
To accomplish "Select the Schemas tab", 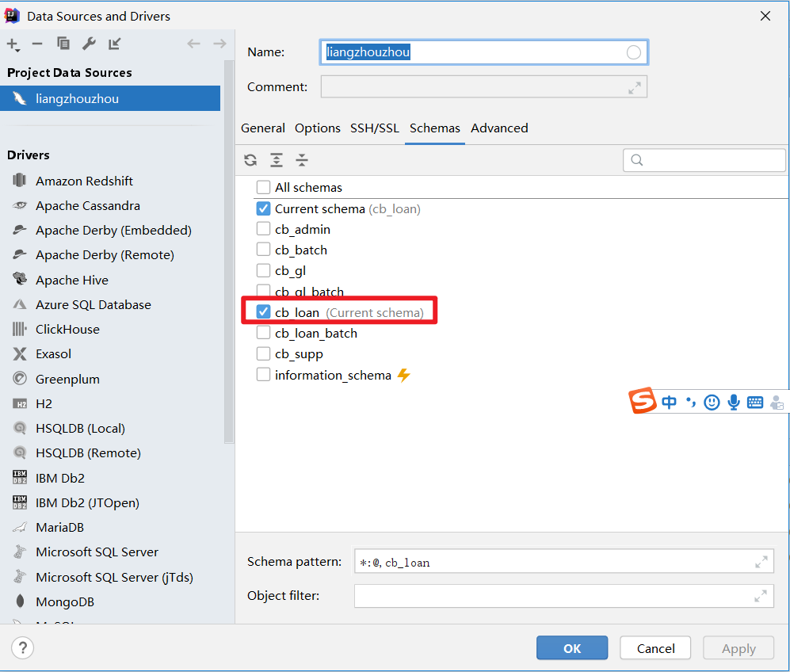I will click(x=435, y=128).
